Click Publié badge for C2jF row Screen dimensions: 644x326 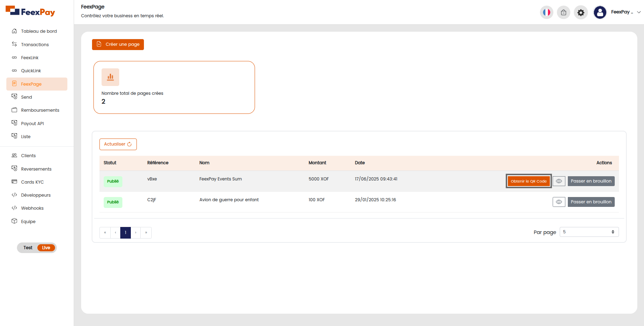[113, 202]
